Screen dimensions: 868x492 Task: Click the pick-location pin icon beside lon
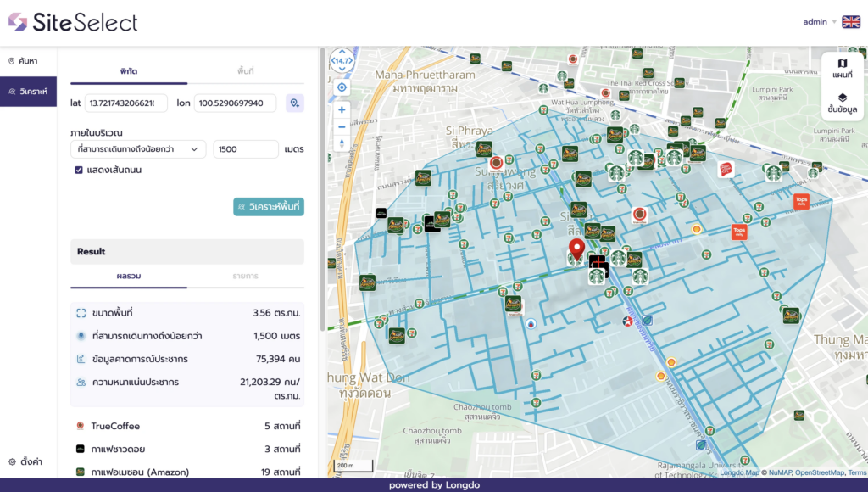pos(294,103)
